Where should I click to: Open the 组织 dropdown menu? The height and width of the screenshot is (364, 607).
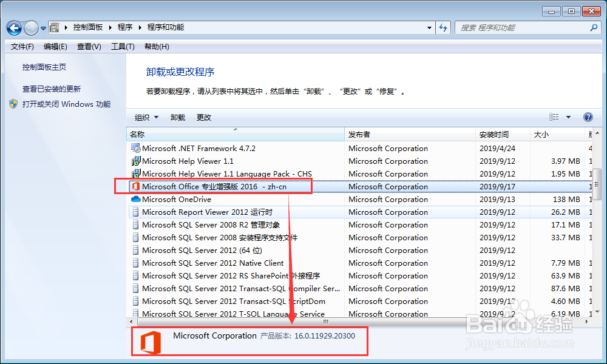coord(146,117)
